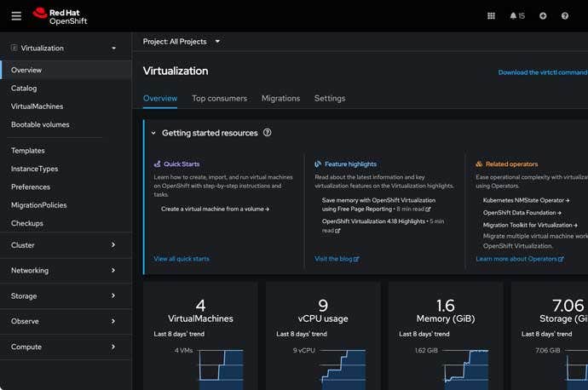This screenshot has width=588, height=390.
Task: Click Visit the blog link
Action: (337, 259)
